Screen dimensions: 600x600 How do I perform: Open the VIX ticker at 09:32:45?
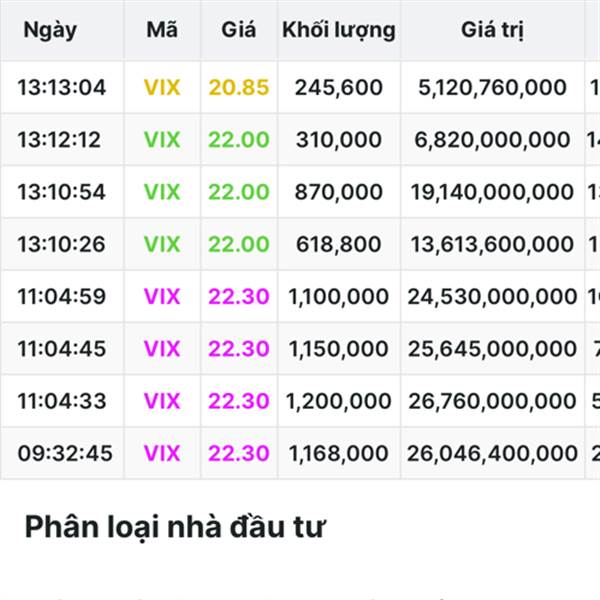(162, 453)
